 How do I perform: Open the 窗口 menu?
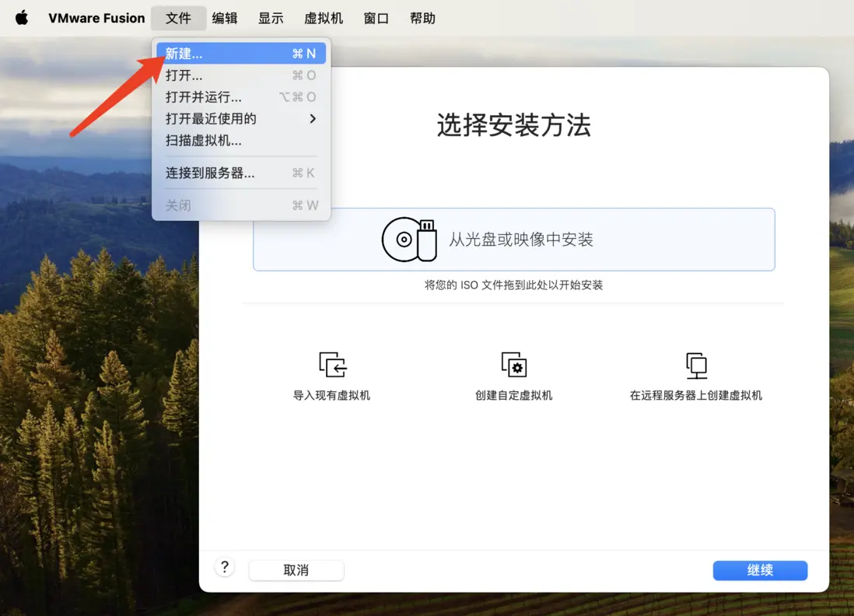(x=376, y=18)
